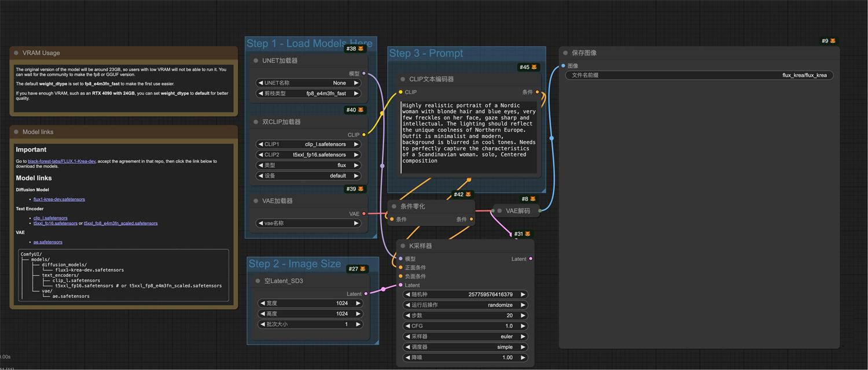Decrease 高度 using its left arrow
868x370 pixels.
pos(263,313)
